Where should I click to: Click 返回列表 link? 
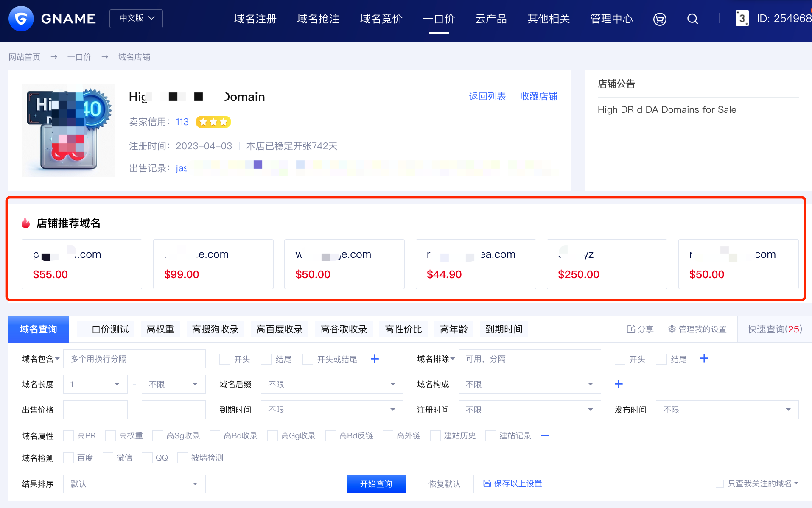coord(487,97)
